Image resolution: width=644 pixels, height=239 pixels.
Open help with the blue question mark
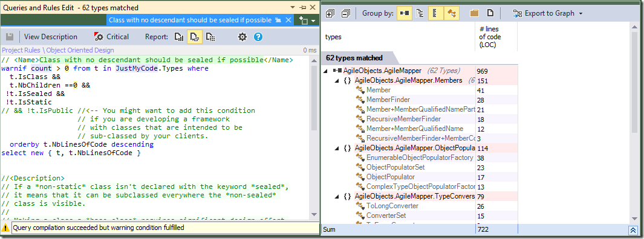tap(258, 37)
